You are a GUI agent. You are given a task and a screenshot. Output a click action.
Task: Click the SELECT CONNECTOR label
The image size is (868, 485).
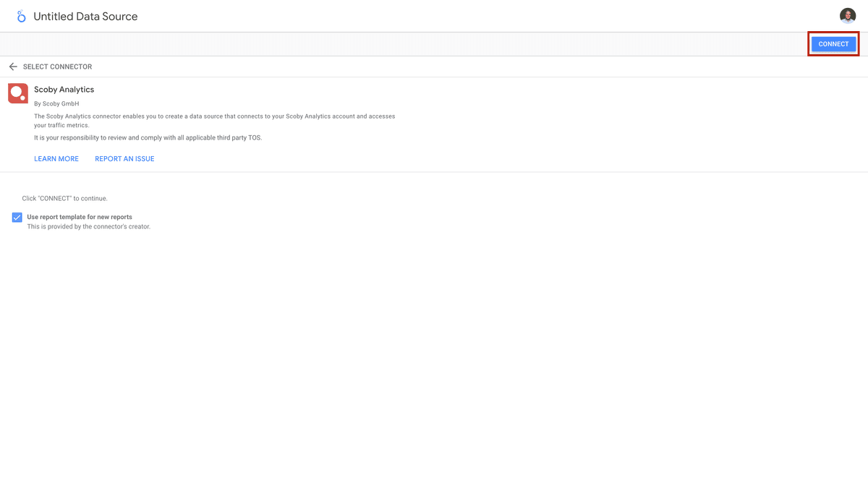pyautogui.click(x=57, y=66)
